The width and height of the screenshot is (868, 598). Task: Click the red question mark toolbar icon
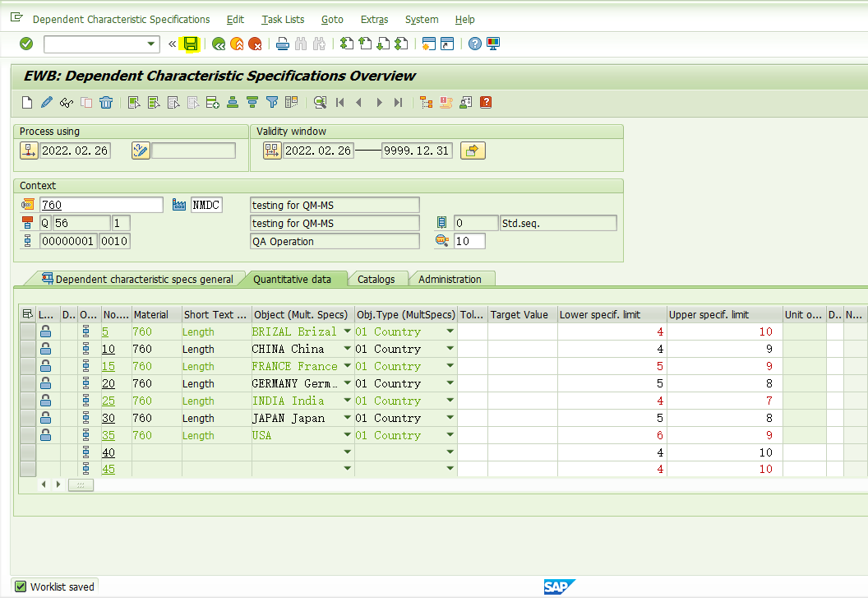pyautogui.click(x=486, y=103)
